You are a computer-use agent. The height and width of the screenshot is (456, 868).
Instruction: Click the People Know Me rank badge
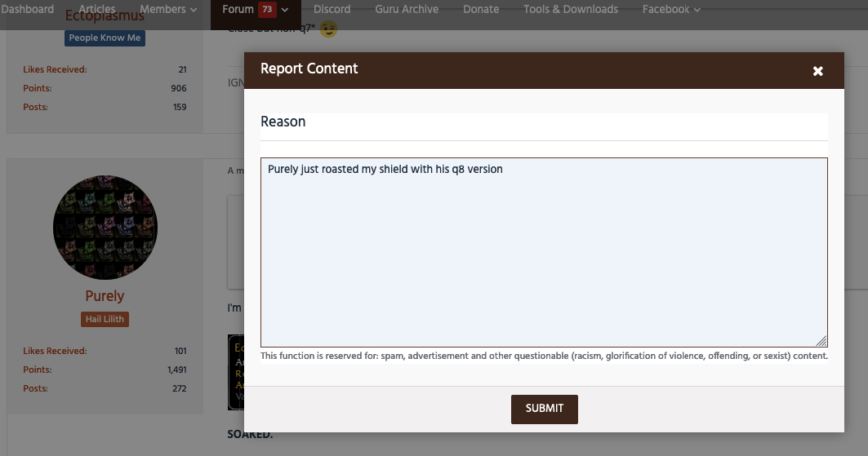[105, 38]
